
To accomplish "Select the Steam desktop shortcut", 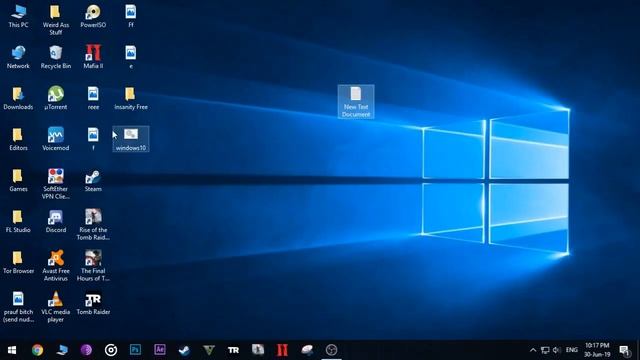I will click(93, 180).
